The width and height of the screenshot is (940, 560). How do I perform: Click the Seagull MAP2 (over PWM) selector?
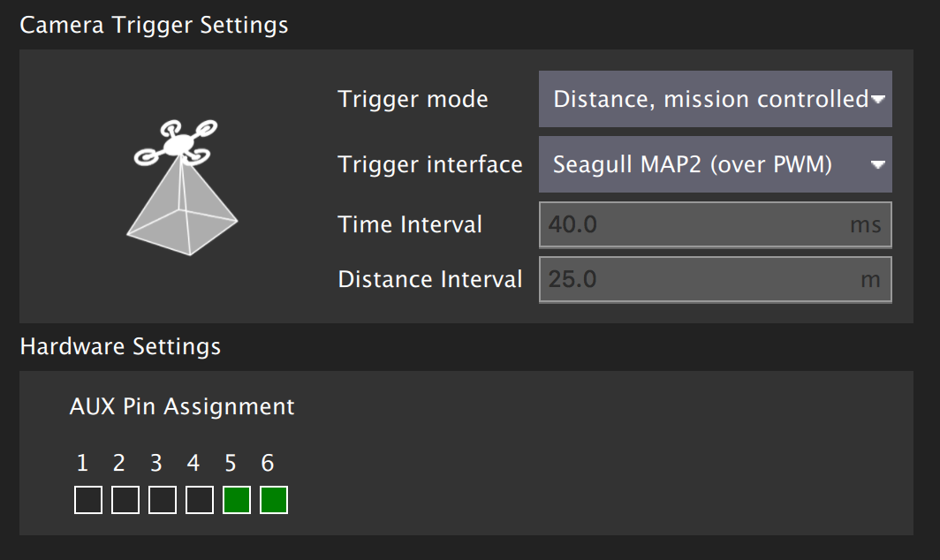point(689,164)
